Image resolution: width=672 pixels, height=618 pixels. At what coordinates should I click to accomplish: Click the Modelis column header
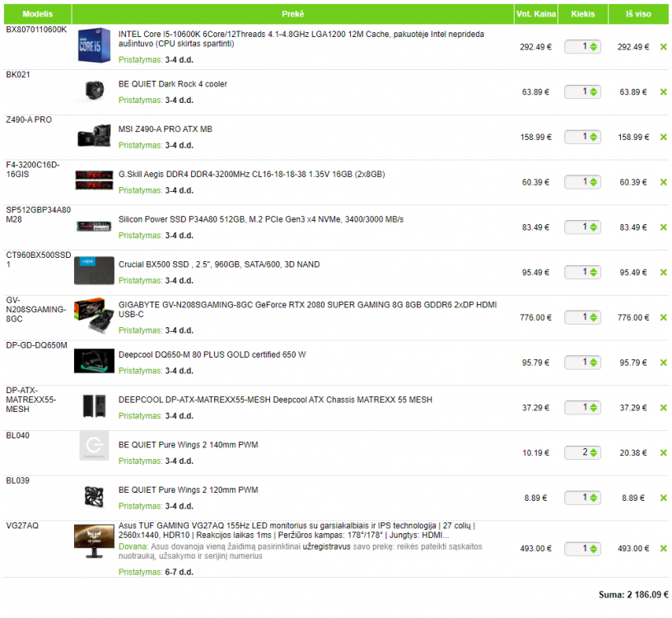[38, 14]
